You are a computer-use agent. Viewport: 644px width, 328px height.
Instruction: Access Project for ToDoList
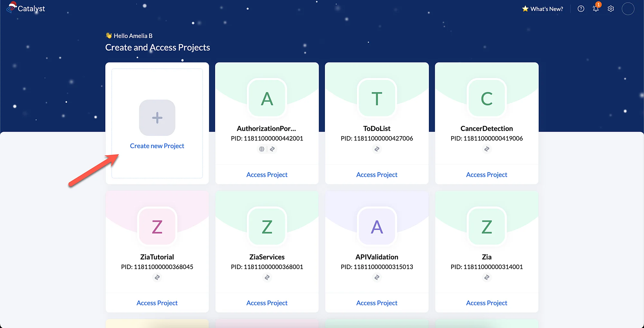click(377, 174)
